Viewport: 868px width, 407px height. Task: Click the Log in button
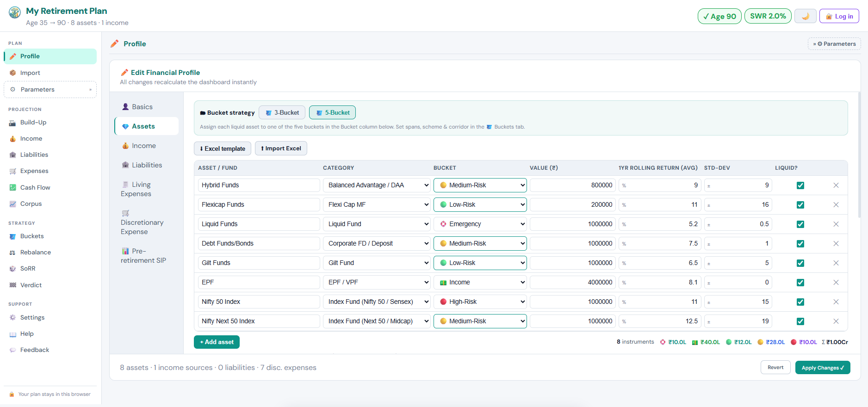839,16
